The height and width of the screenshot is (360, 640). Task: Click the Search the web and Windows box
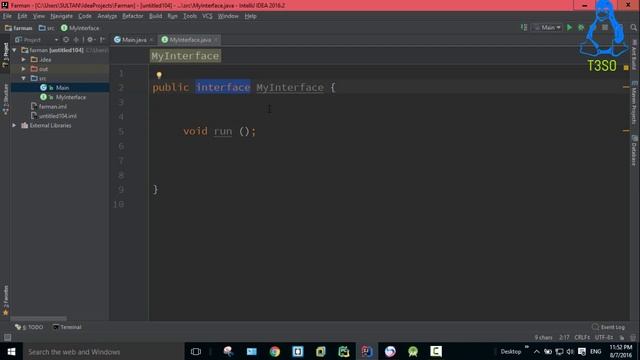click(x=104, y=351)
